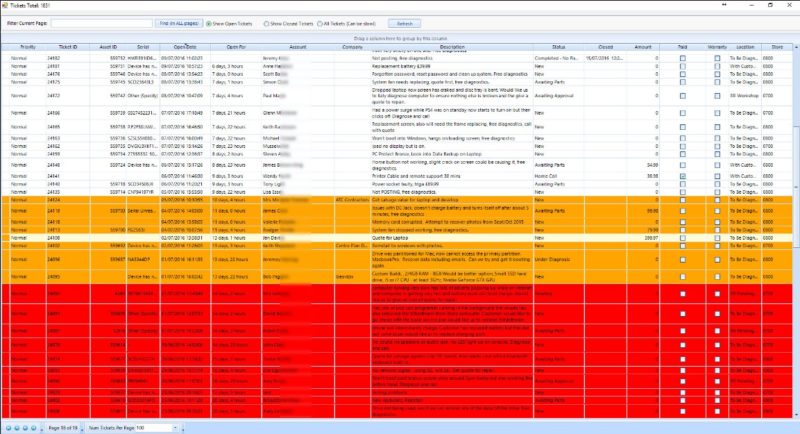Click the Refresh button
This screenshot has width=800, height=434.
(405, 23)
